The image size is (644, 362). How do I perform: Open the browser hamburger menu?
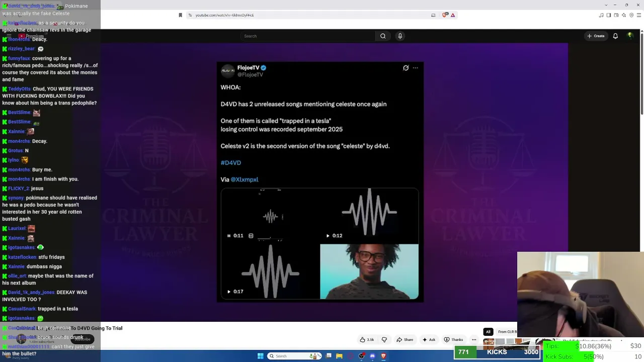tap(638, 15)
